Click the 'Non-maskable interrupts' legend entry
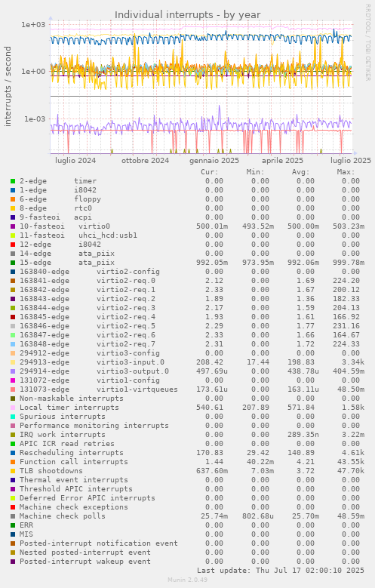Viewport: 375px width, 588px height. 71,399
